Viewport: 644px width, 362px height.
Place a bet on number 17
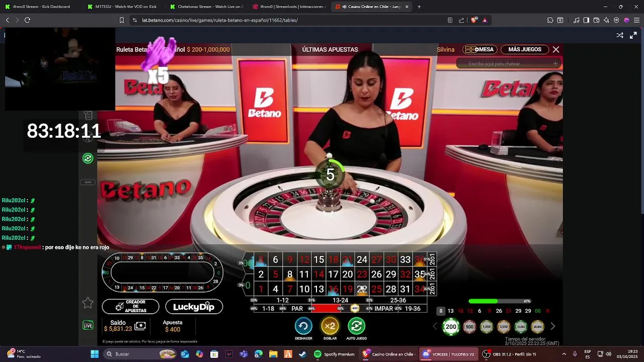coord(333,275)
